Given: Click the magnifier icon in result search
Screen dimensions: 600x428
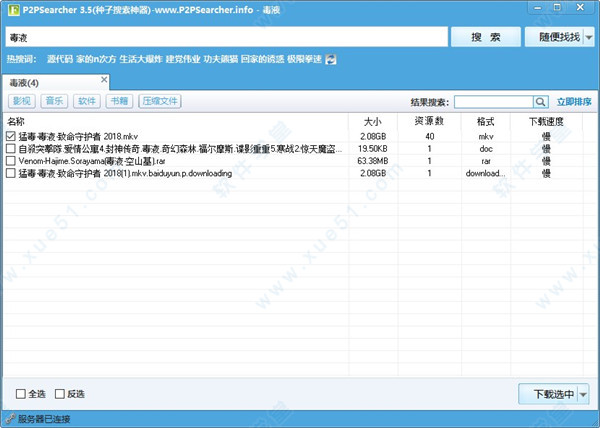Looking at the screenshot, I should pyautogui.click(x=540, y=102).
